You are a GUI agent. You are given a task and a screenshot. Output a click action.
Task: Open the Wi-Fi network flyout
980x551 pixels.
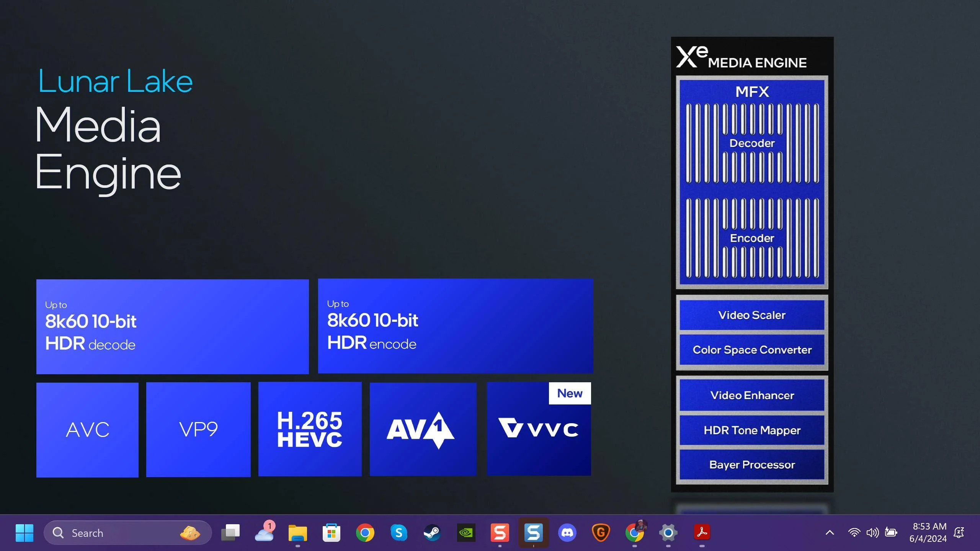pos(854,533)
